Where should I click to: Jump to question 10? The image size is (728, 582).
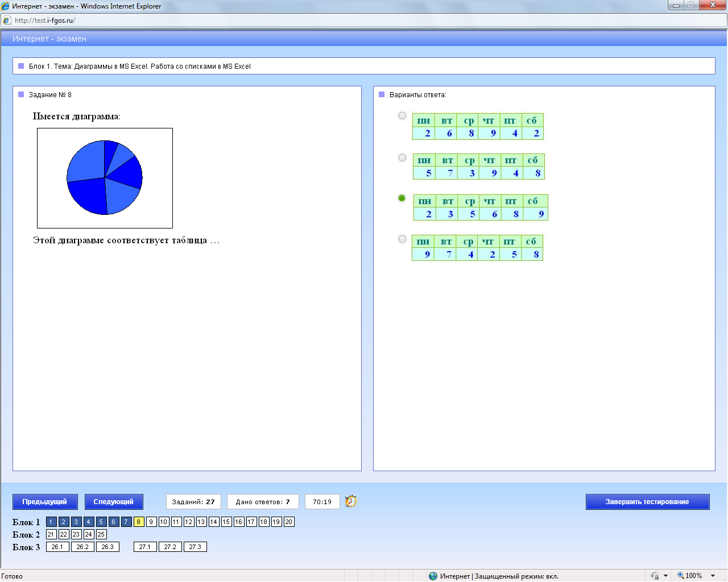point(164,522)
